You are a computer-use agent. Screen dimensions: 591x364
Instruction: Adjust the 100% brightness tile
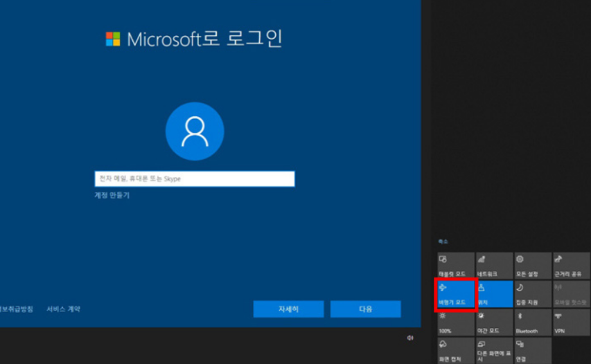456,322
